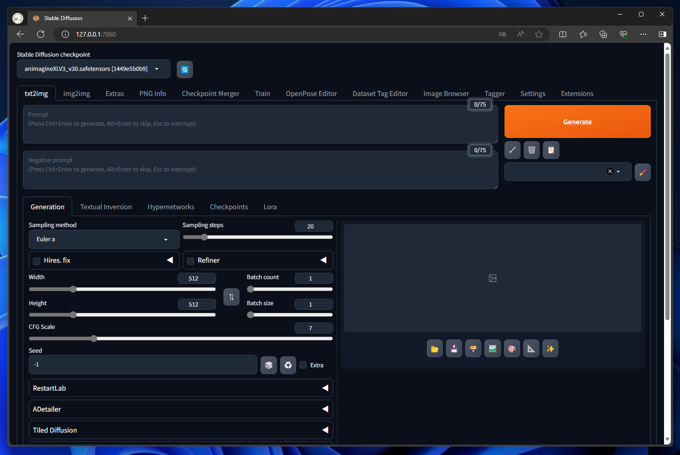Click the CFG Scale slider handle
The height and width of the screenshot is (455, 680).
point(94,339)
